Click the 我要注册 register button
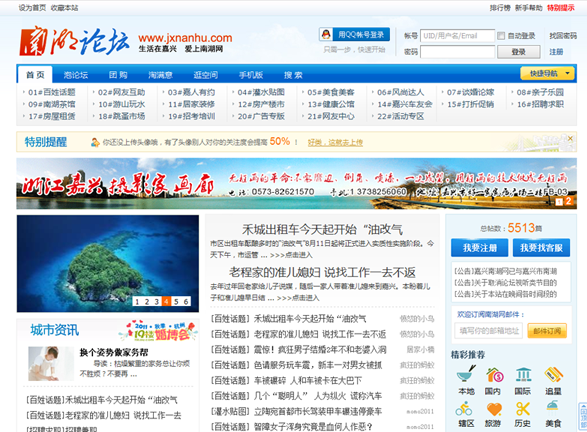 point(480,247)
